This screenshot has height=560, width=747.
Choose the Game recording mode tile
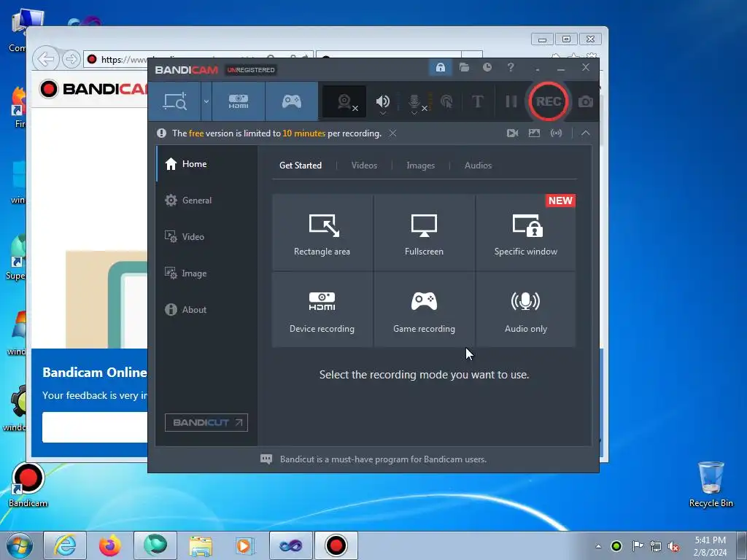pos(424,309)
